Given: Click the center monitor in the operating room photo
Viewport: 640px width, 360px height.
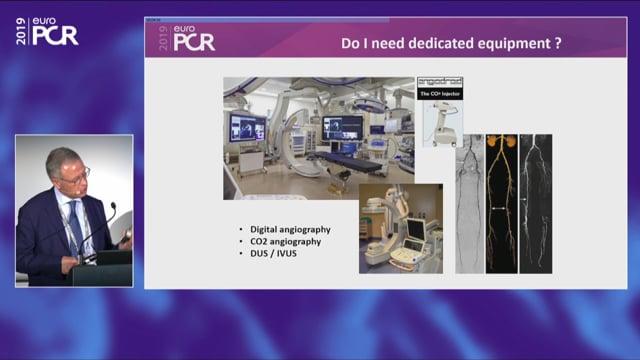Looking at the screenshot, I should [x=342, y=128].
